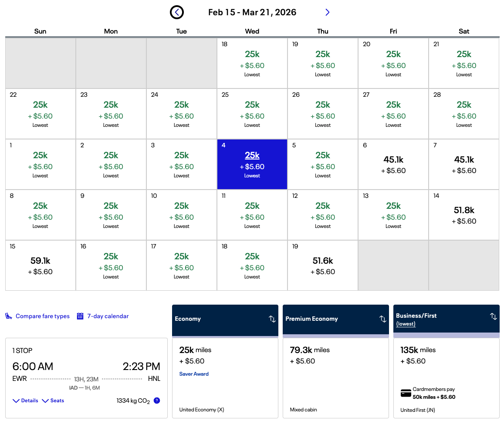
Task: Select March 15 priced at 59.1k
Action: tap(40, 265)
